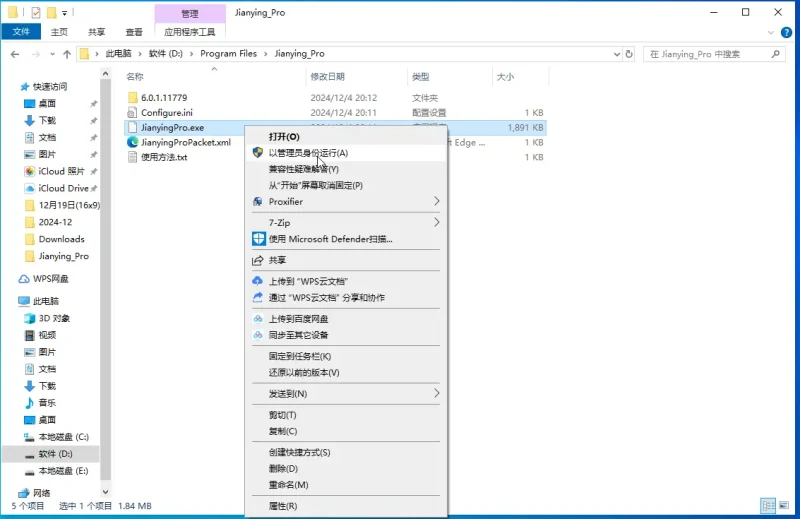Click 共享 share context entry
Image resolution: width=800 pixels, height=519 pixels.
pyautogui.click(x=346, y=260)
